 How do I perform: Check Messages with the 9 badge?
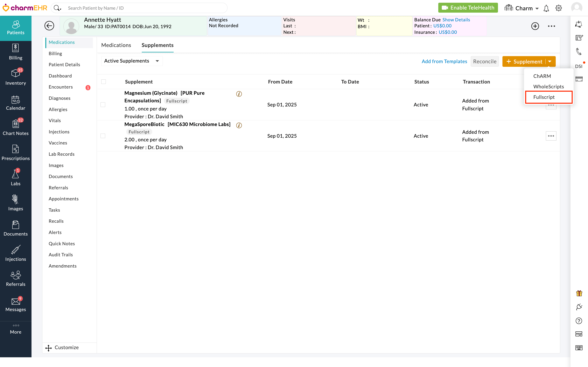[16, 304]
